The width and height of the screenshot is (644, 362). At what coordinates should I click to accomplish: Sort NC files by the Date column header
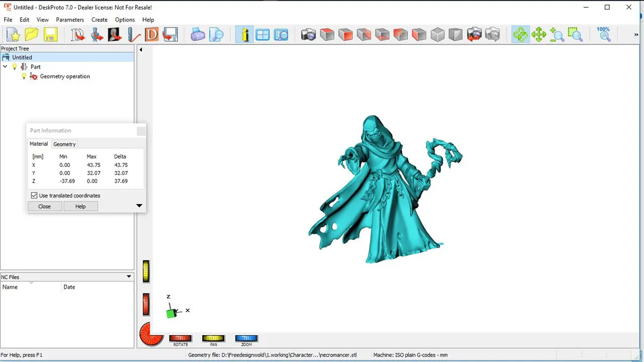(98, 287)
